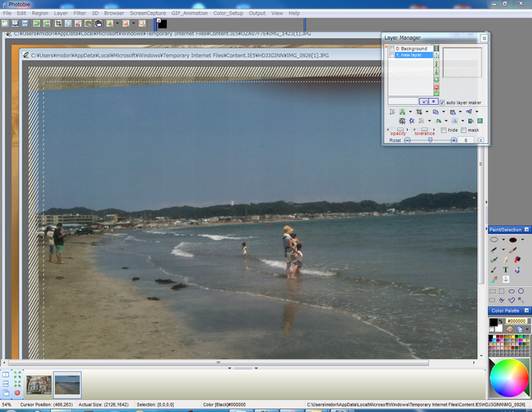Move layer down with green down arrow
This screenshot has width=532, height=412.
point(437,72)
